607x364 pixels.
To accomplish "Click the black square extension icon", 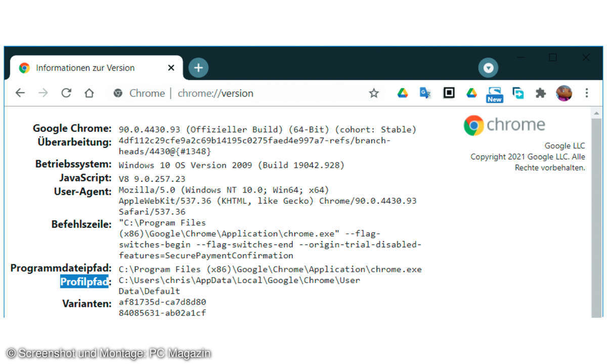I will click(x=449, y=93).
